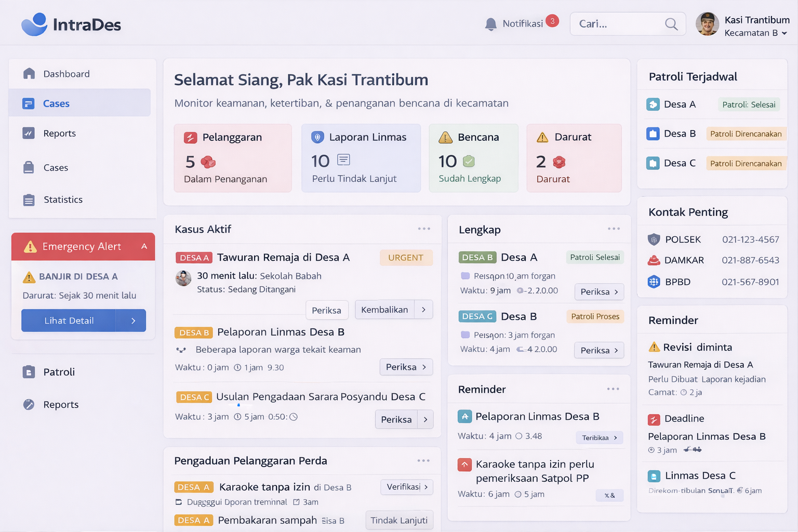Click the search magnifier icon

click(671, 24)
